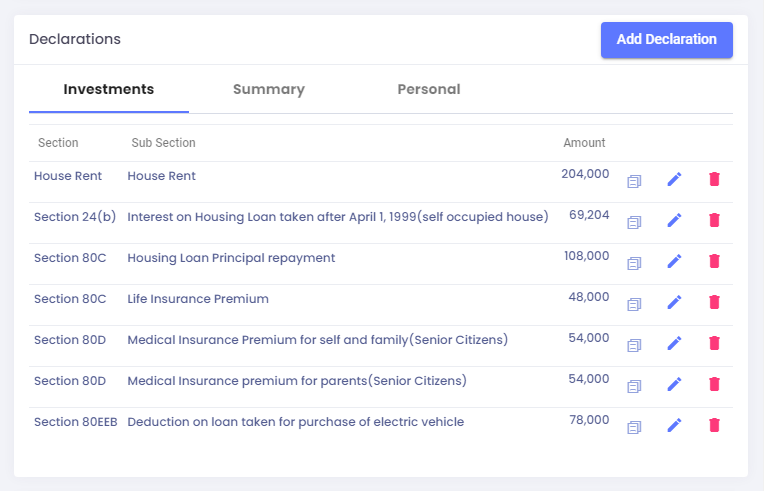Open the House Rent sub section link
This screenshot has width=764, height=491.
tap(161, 176)
